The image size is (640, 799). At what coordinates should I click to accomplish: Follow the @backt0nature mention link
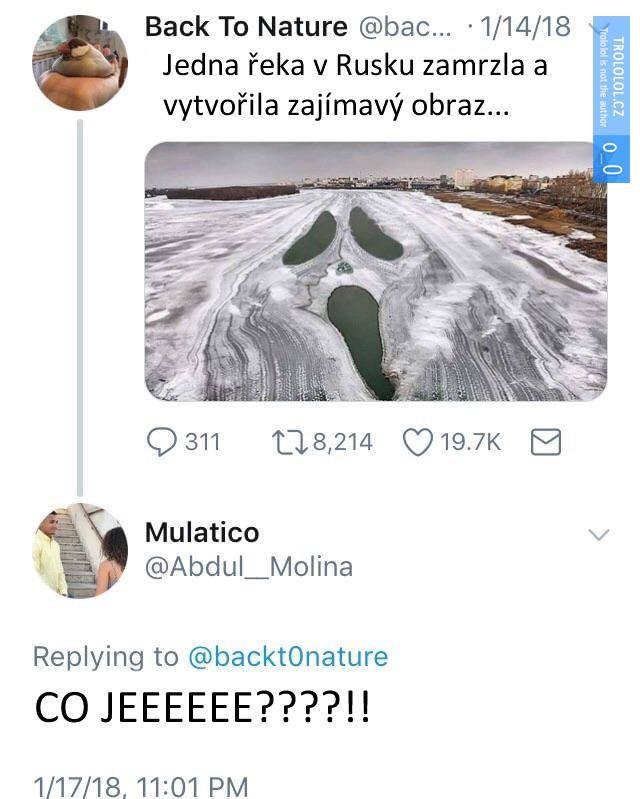(288, 657)
